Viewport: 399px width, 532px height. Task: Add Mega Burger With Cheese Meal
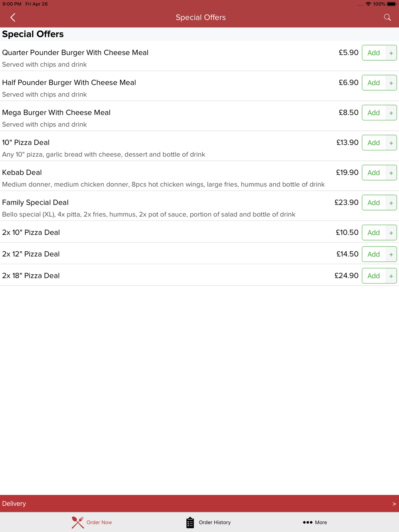coord(373,113)
